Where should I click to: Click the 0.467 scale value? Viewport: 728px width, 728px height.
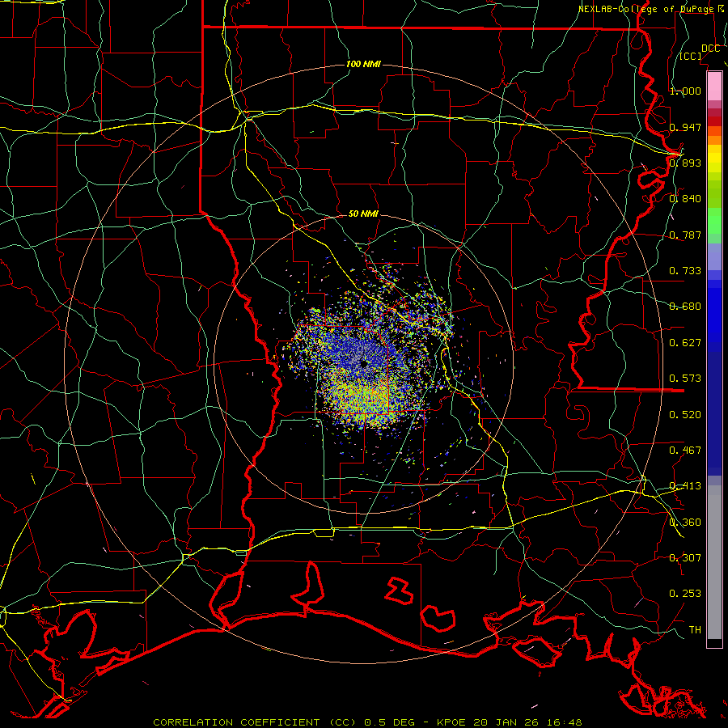(x=685, y=451)
